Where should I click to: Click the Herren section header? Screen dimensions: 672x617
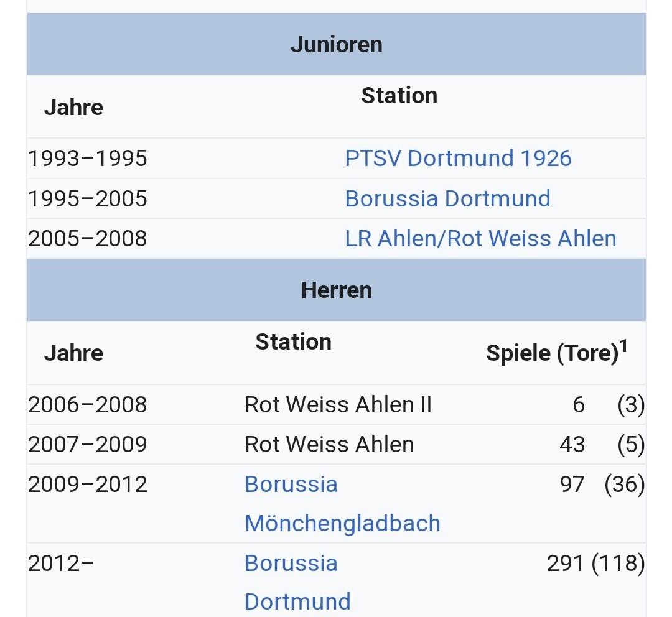[336, 290]
